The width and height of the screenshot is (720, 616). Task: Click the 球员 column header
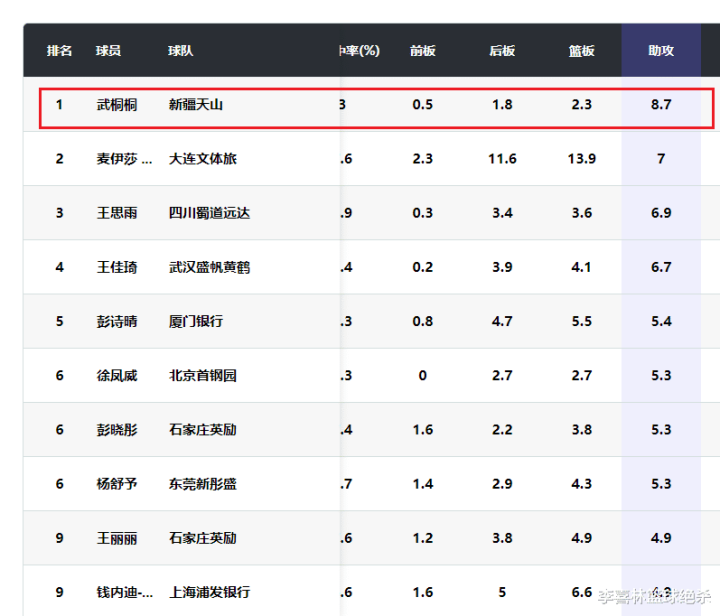click(x=108, y=50)
